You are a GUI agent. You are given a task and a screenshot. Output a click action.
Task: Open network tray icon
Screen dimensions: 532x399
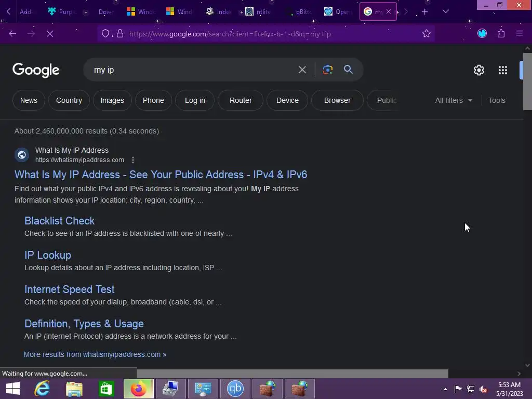click(471, 389)
